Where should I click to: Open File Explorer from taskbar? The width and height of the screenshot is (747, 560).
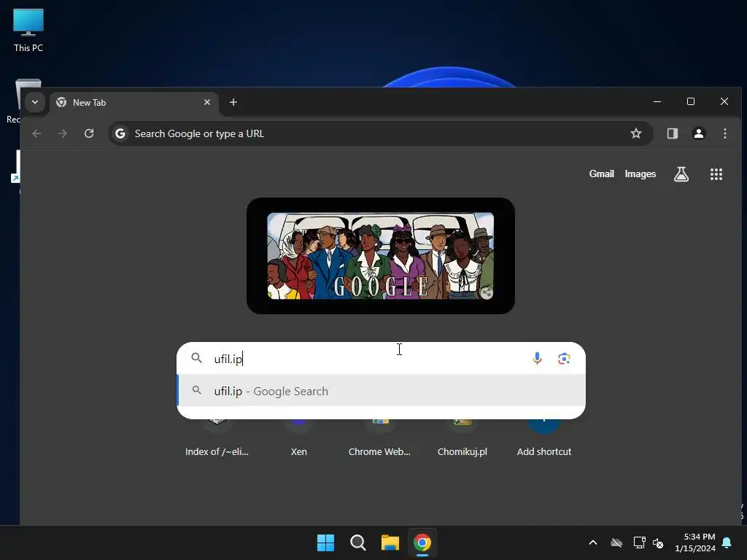390,542
